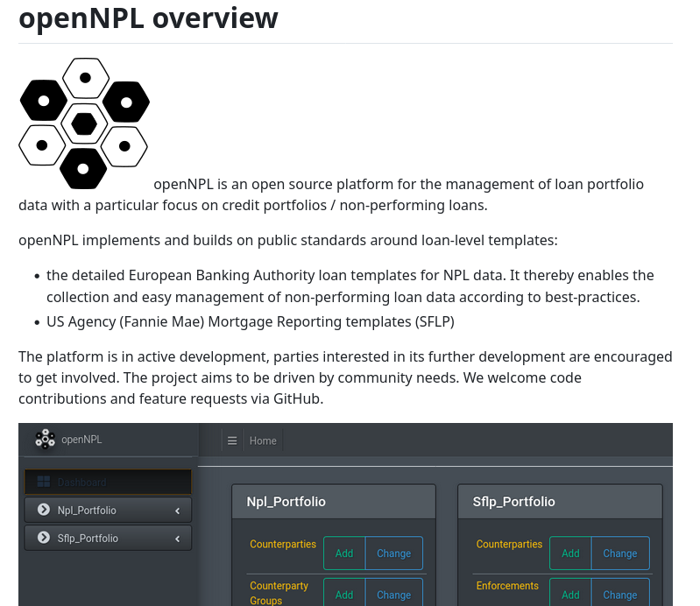Image resolution: width=700 pixels, height=606 pixels.
Task: Click Change for Enforcements
Action: pos(620,594)
